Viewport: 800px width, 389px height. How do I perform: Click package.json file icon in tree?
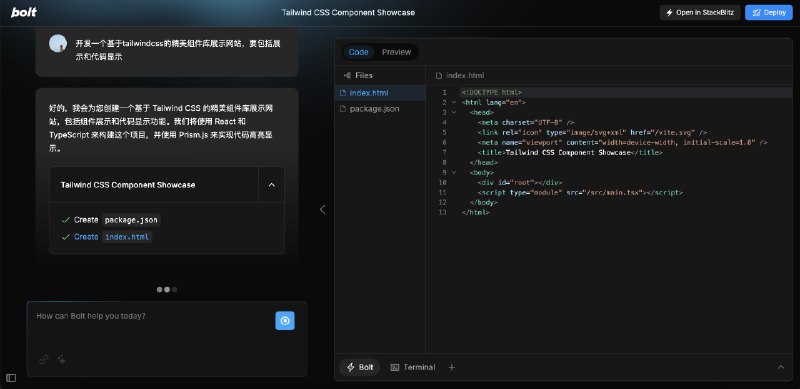(343, 109)
